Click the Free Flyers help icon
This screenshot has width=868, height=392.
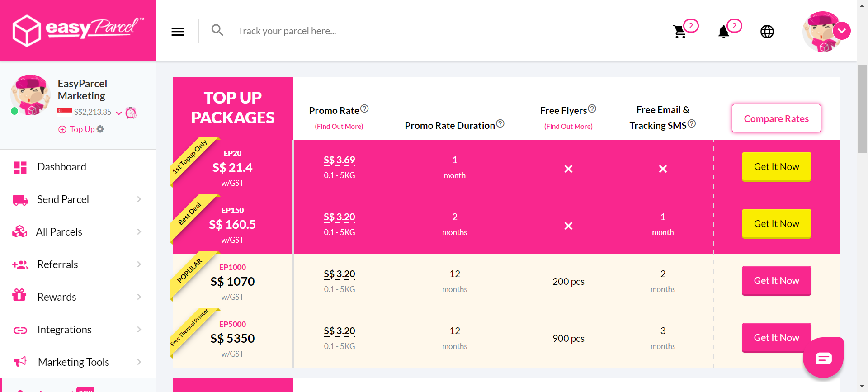[592, 109]
